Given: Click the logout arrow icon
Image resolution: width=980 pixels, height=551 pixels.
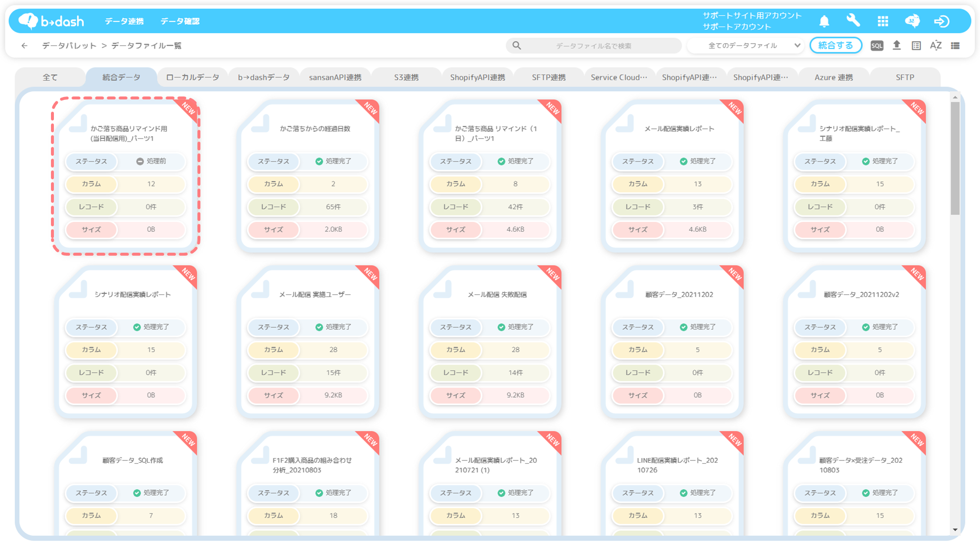Looking at the screenshot, I should [x=942, y=21].
